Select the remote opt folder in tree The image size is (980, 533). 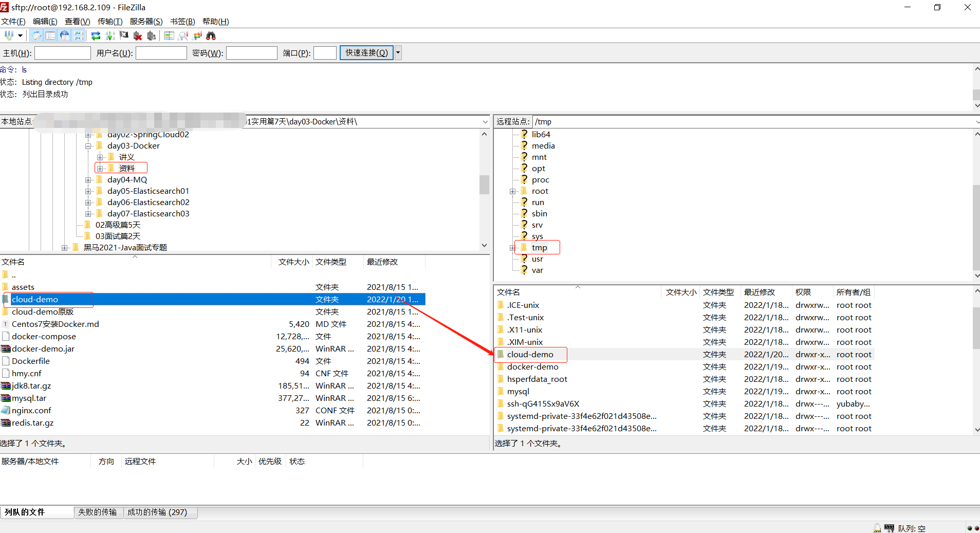538,169
